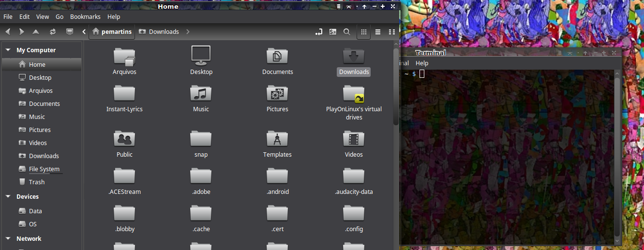
Task: Switch to compact view
Action: tap(392, 32)
